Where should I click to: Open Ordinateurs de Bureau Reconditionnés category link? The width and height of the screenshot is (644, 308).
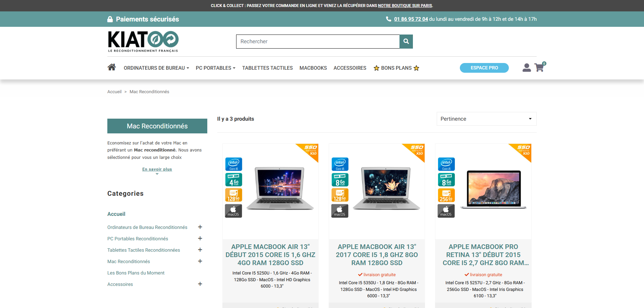pyautogui.click(x=147, y=227)
